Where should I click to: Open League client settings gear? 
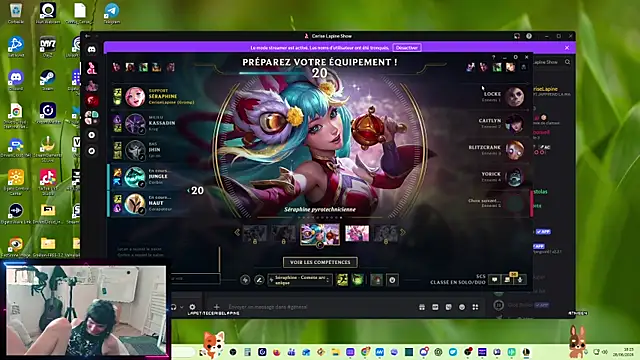516,57
